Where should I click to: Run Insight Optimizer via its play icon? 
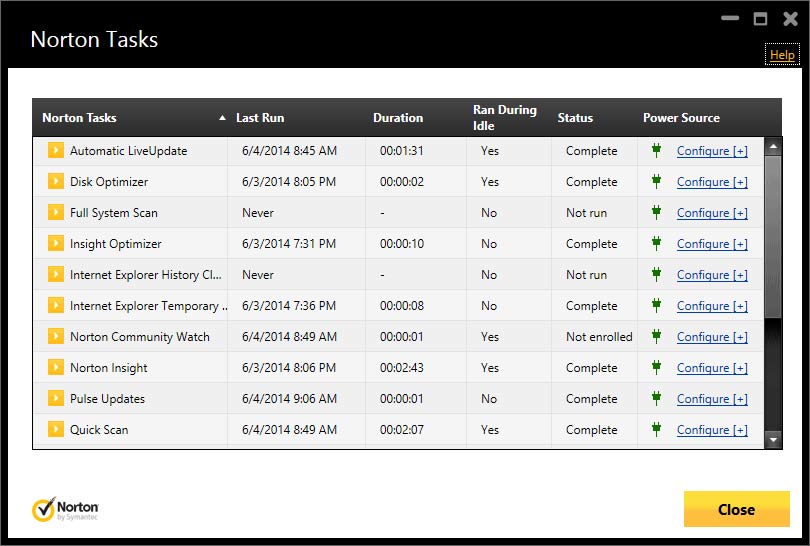[x=56, y=243]
